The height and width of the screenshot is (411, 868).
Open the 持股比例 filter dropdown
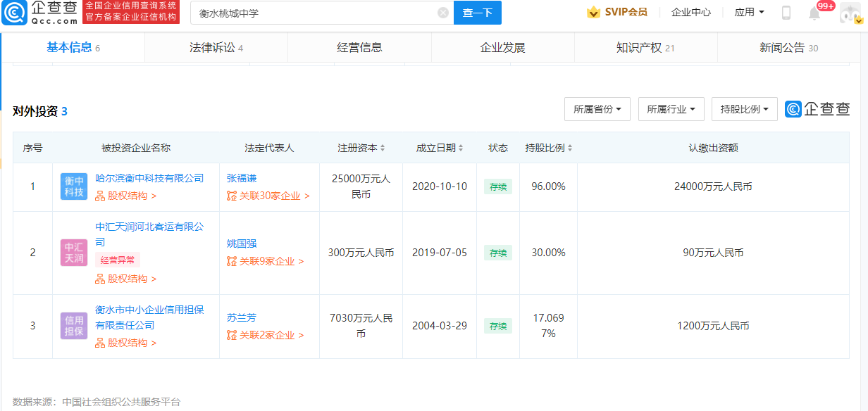[744, 109]
